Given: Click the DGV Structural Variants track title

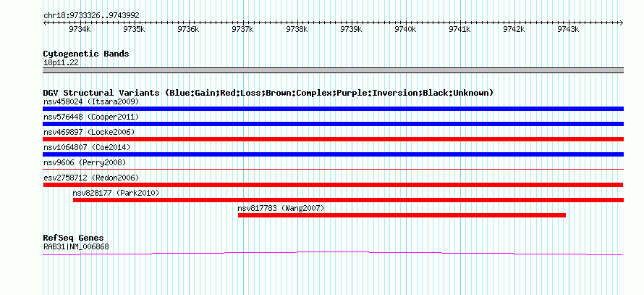Looking at the screenshot, I should tap(268, 93).
